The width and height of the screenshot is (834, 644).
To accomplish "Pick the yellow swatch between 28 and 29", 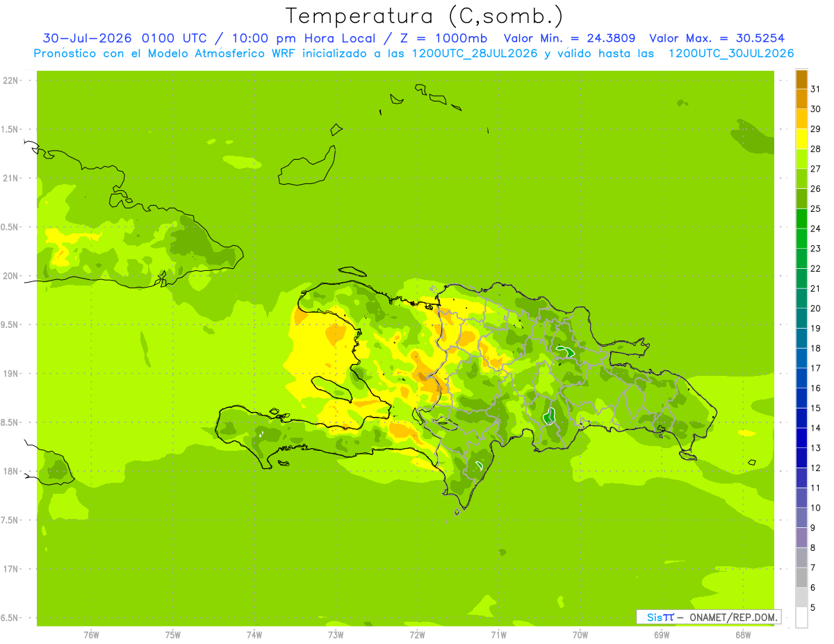I will [801, 139].
